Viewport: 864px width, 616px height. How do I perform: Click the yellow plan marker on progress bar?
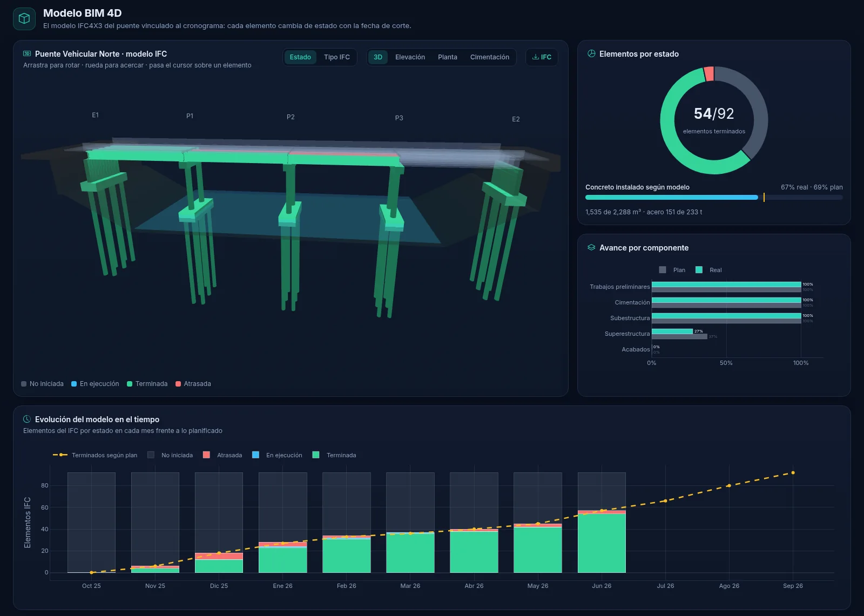[764, 198]
